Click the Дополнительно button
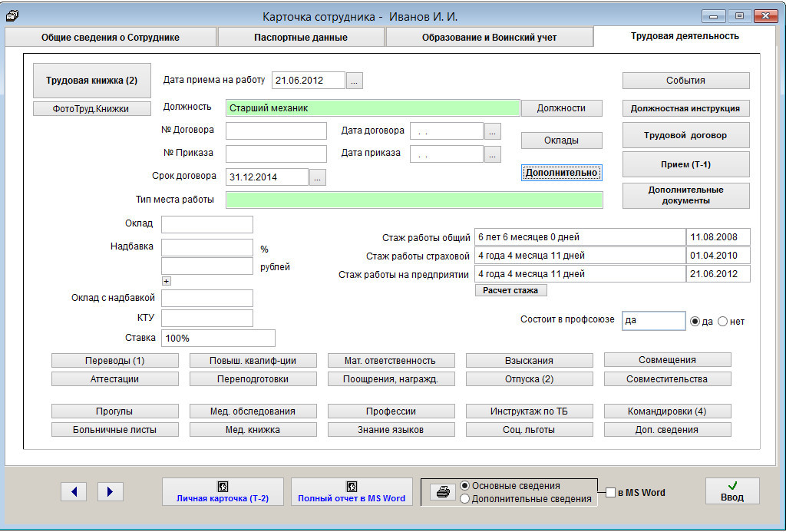The width and height of the screenshot is (786, 532). 561,173
